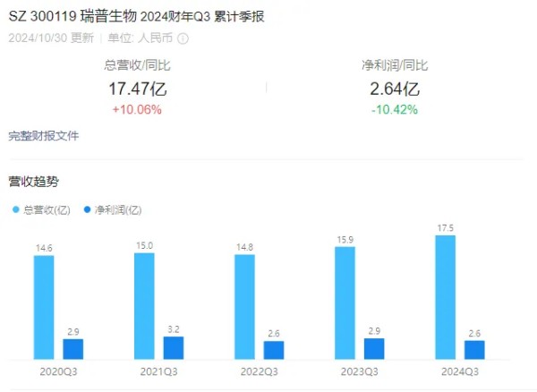Click the 2020Q3 net profit bar labeled 2.9
This screenshot has width=537, height=392.
tap(73, 349)
